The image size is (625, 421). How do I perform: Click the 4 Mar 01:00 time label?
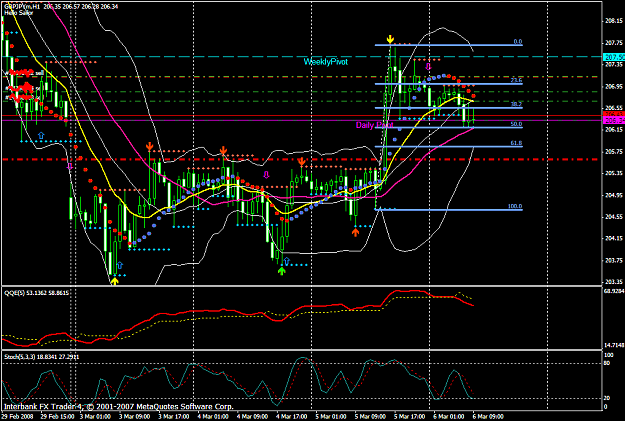click(213, 417)
